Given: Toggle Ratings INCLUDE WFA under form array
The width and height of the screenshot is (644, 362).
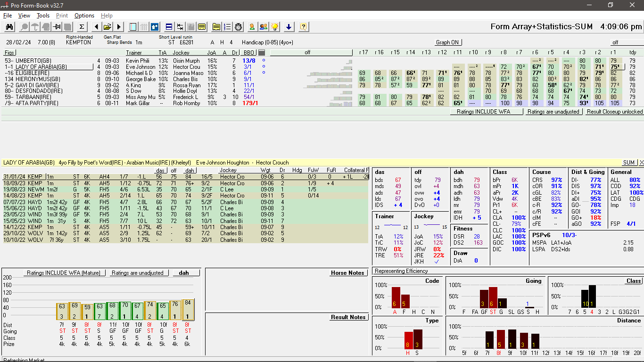Looking at the screenshot, I should tap(487, 112).
